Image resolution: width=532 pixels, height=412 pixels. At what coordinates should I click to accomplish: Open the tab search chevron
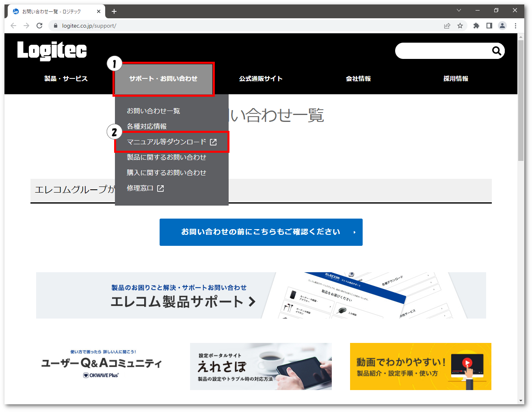pyautogui.click(x=459, y=11)
